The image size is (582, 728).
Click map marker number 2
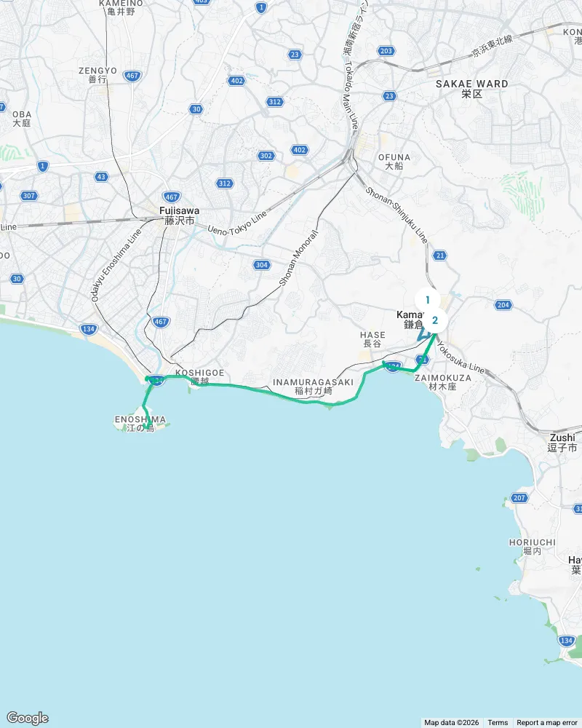pos(435,320)
